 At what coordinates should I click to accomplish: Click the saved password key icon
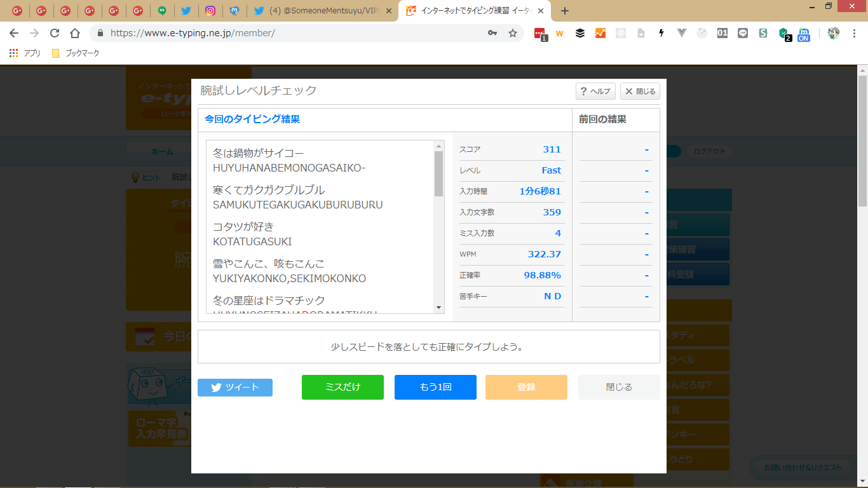[492, 33]
